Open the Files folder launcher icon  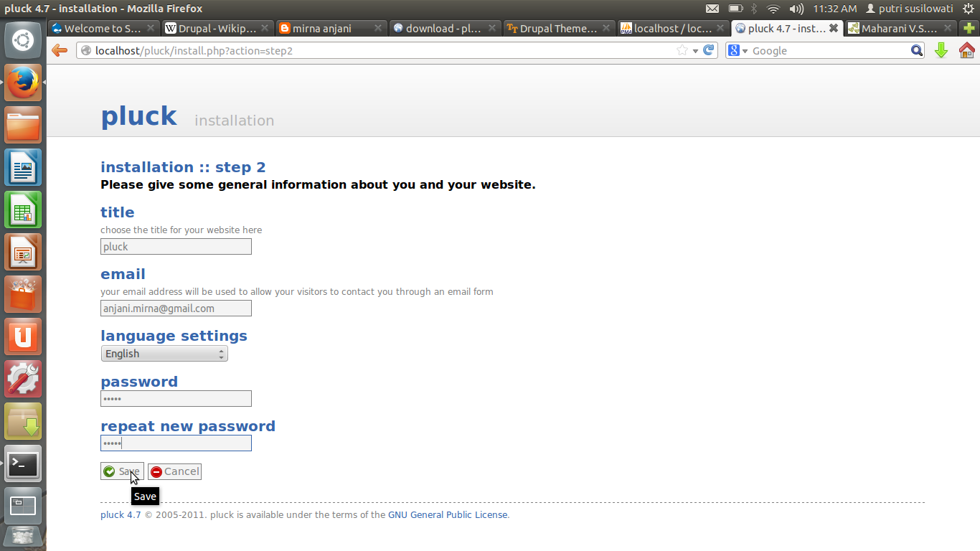click(x=23, y=125)
